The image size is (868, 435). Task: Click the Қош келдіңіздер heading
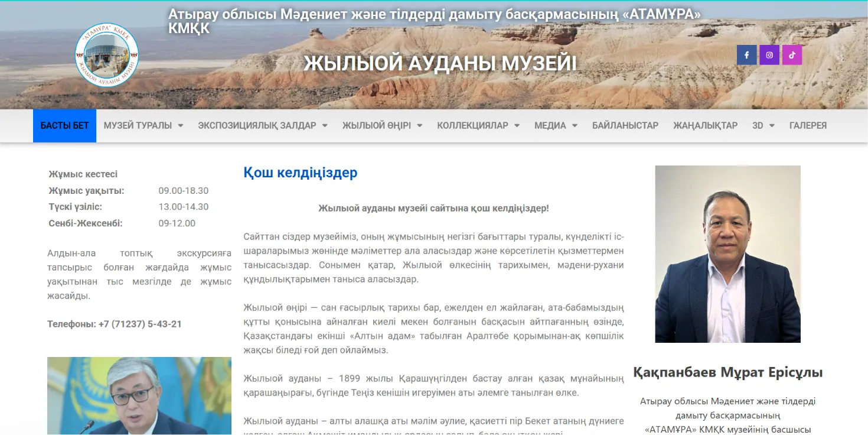tap(301, 173)
